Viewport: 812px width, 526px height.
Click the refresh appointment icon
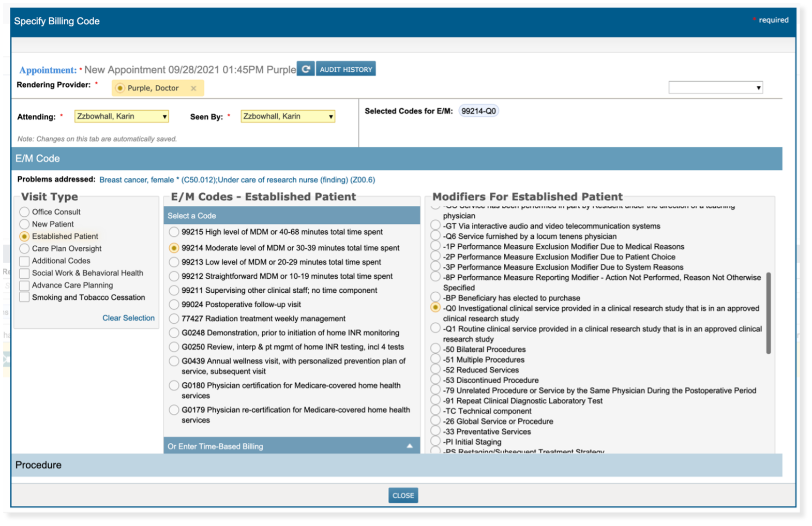(x=306, y=69)
